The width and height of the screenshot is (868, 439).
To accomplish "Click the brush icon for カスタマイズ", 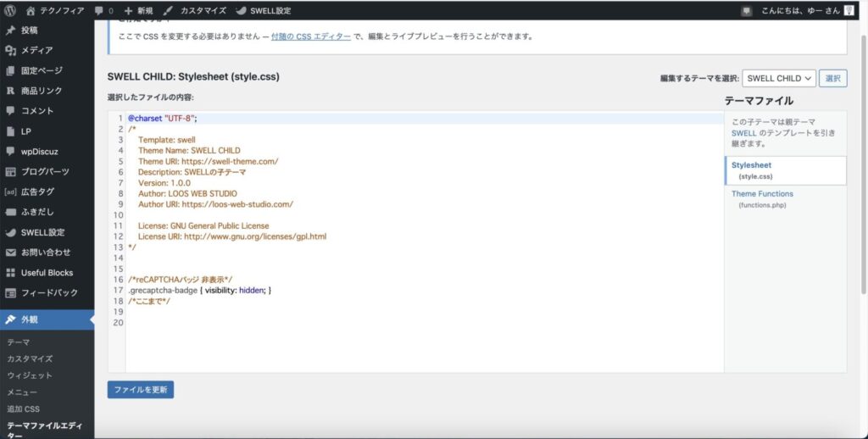I will [169, 10].
